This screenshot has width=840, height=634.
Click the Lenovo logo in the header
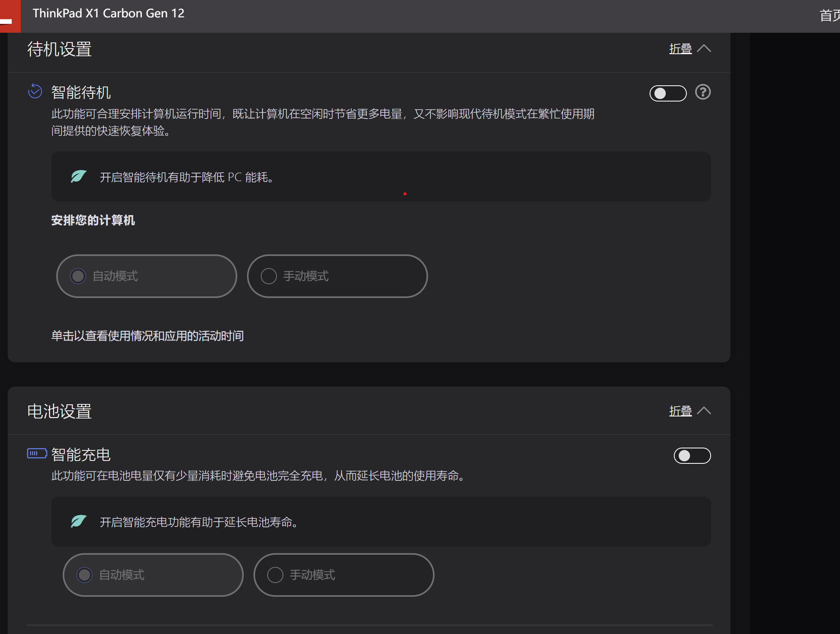[x=10, y=16]
